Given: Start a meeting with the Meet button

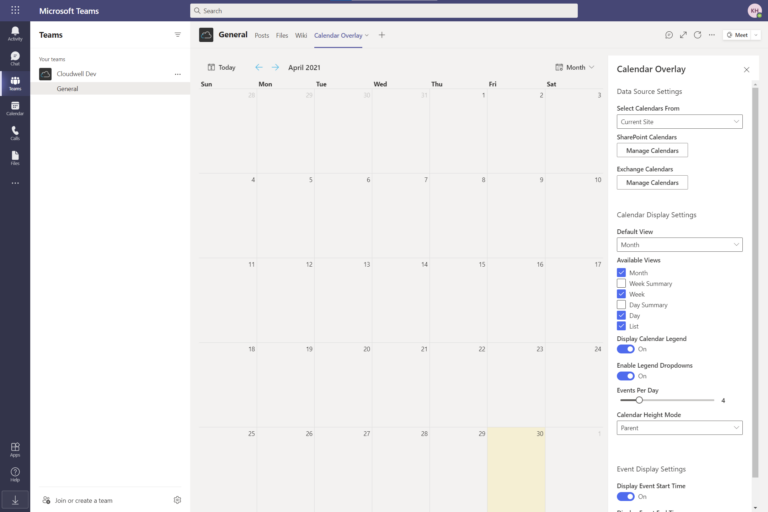Looking at the screenshot, I should 737,35.
